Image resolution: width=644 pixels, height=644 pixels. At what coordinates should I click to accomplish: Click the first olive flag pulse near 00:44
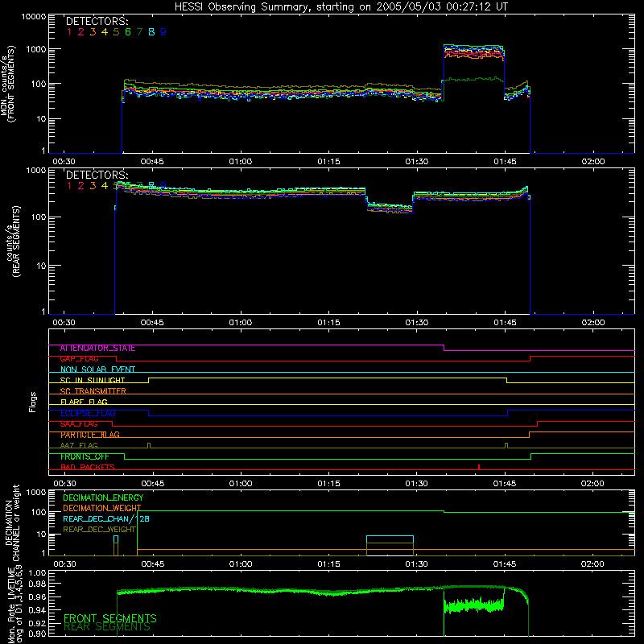click(149, 446)
